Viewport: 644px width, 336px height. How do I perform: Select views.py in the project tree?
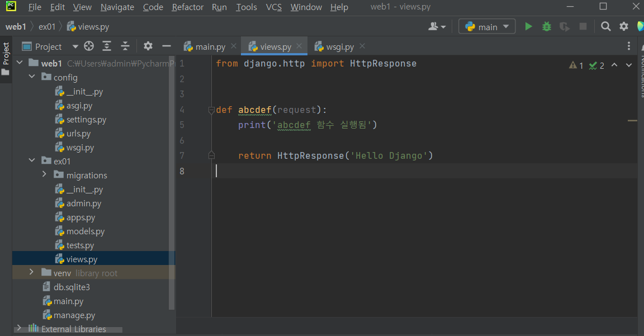(76, 259)
